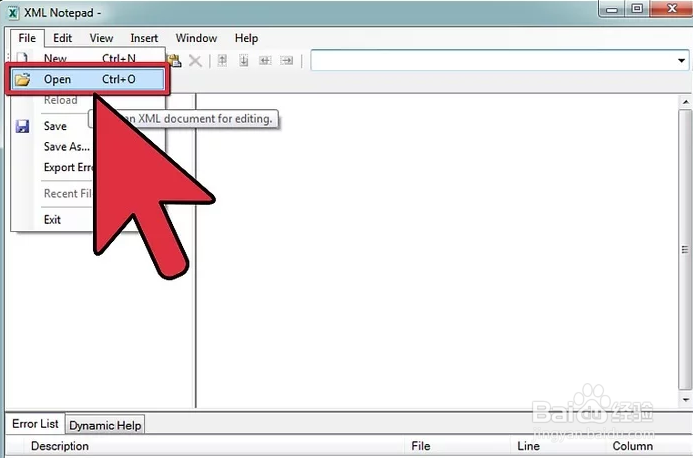This screenshot has width=693, height=458.
Task: Open the Insert menu
Action: pyautogui.click(x=144, y=38)
